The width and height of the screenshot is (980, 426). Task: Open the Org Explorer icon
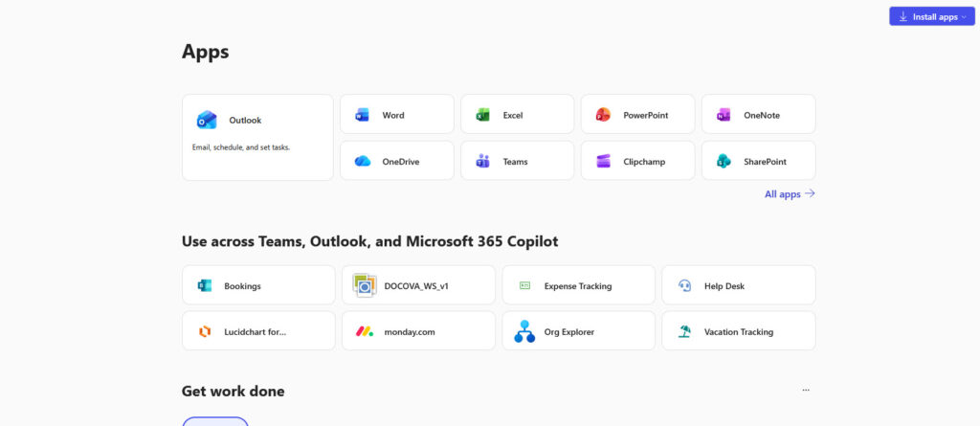point(523,331)
